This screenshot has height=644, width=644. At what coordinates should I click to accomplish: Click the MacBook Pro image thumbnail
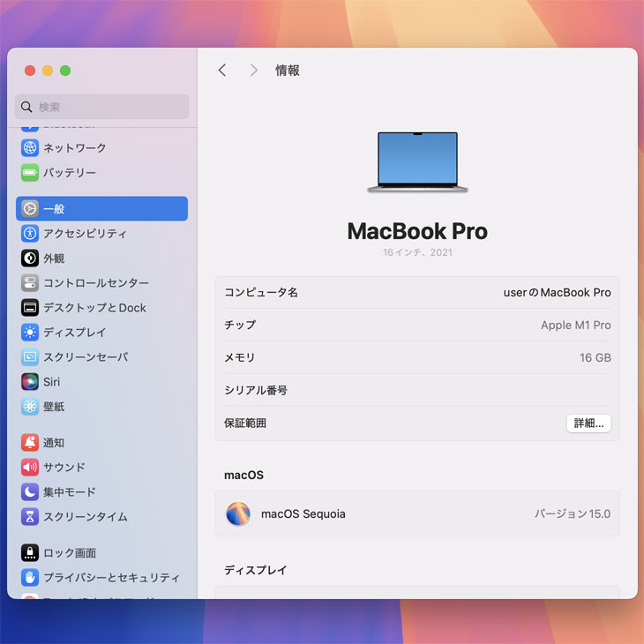point(417,162)
